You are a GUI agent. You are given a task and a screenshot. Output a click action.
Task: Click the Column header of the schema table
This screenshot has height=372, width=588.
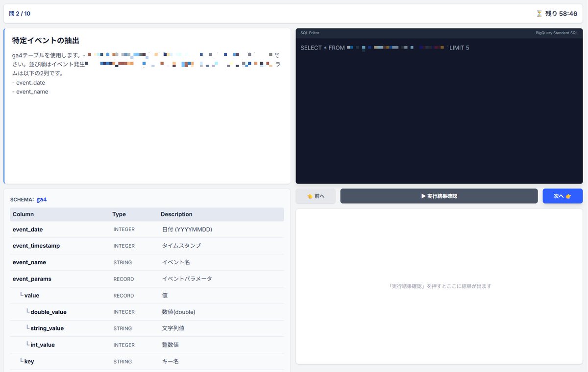tap(24, 214)
